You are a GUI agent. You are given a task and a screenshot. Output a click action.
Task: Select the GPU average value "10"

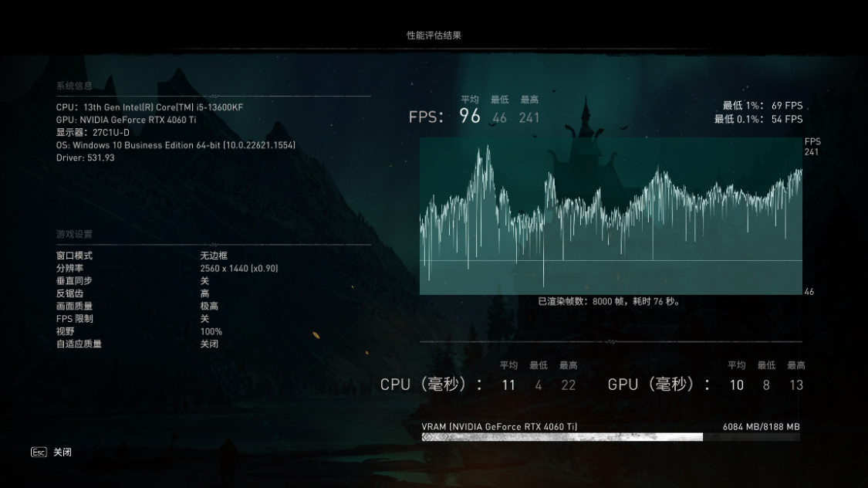click(736, 385)
